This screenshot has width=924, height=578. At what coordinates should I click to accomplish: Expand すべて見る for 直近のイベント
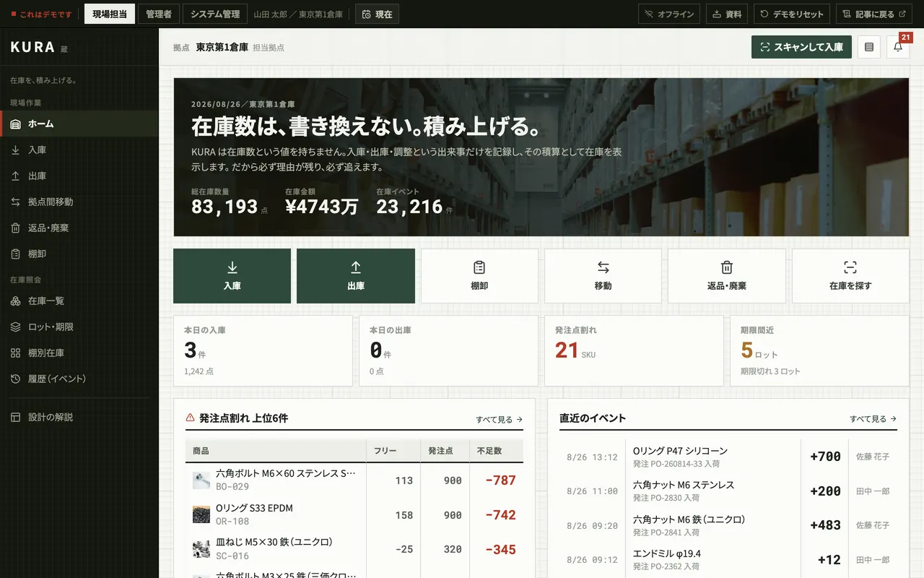click(x=873, y=418)
